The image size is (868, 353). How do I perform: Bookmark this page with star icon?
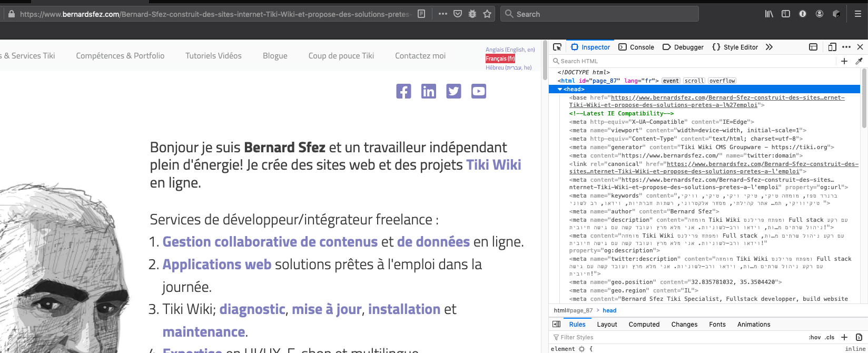[487, 14]
